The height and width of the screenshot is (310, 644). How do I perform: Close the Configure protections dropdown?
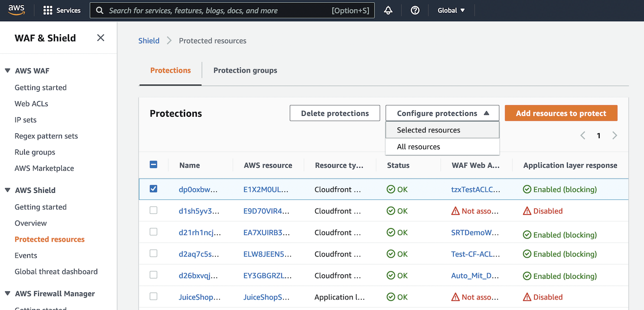pyautogui.click(x=442, y=113)
